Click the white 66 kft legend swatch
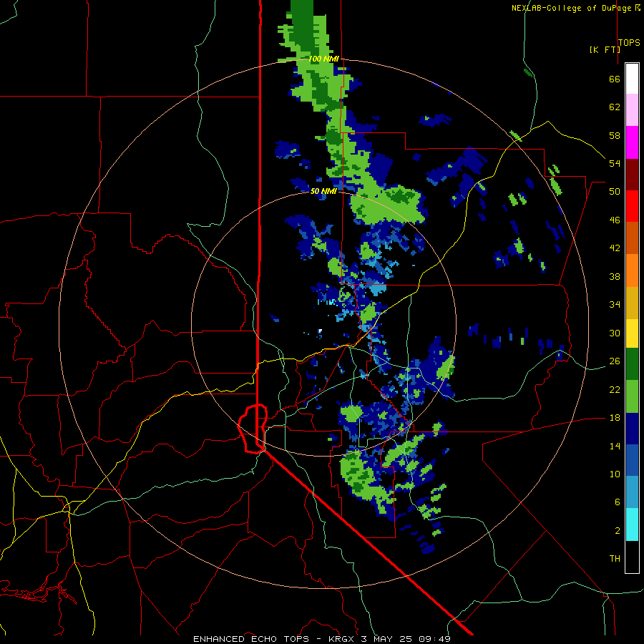This screenshot has width=644, height=644. coord(632,79)
